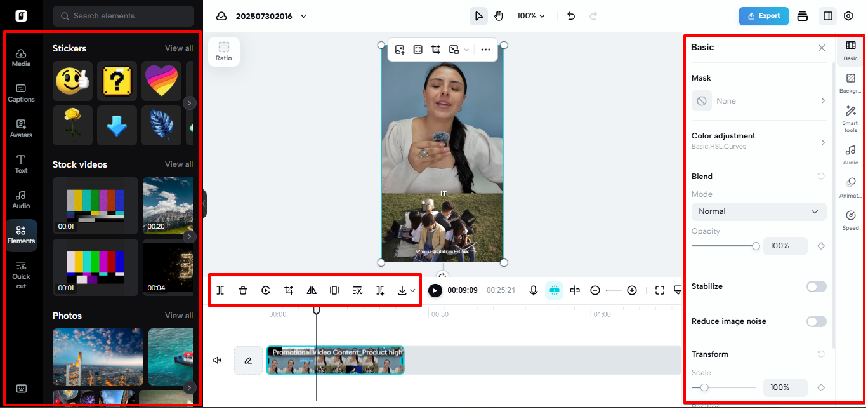Image resolution: width=868 pixels, height=409 pixels.
Task: Click the Export button
Action: (763, 16)
